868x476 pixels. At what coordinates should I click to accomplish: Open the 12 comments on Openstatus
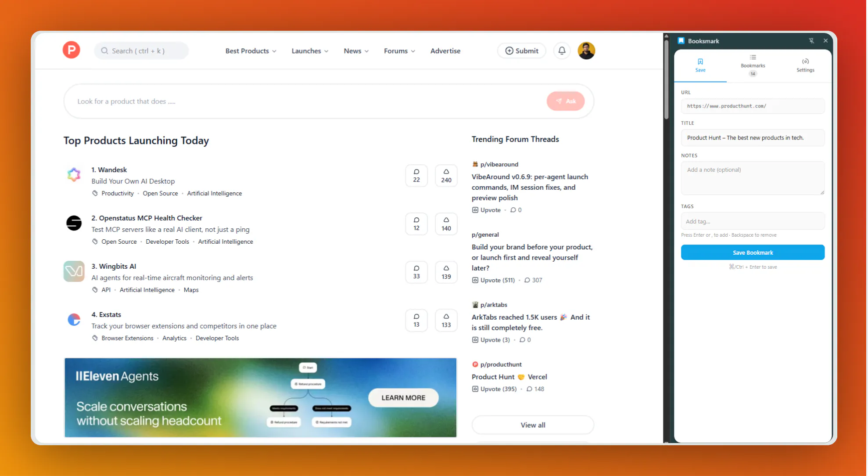click(416, 224)
